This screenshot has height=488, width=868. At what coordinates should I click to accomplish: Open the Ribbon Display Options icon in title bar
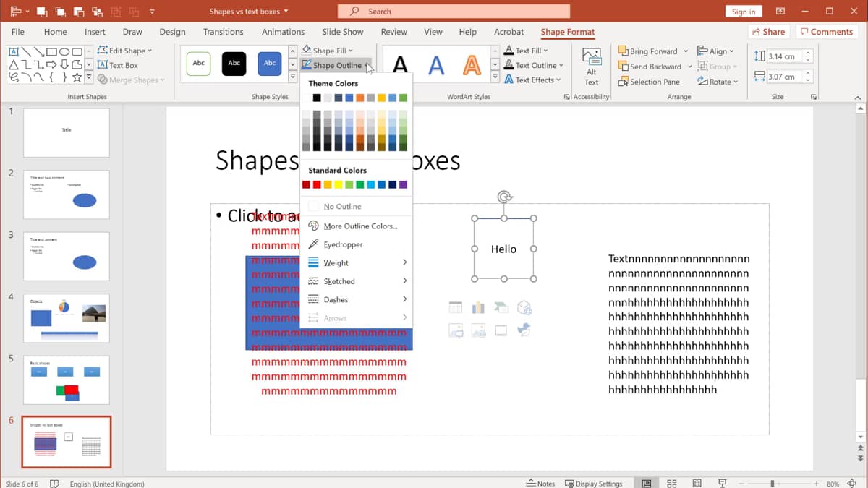pyautogui.click(x=780, y=12)
